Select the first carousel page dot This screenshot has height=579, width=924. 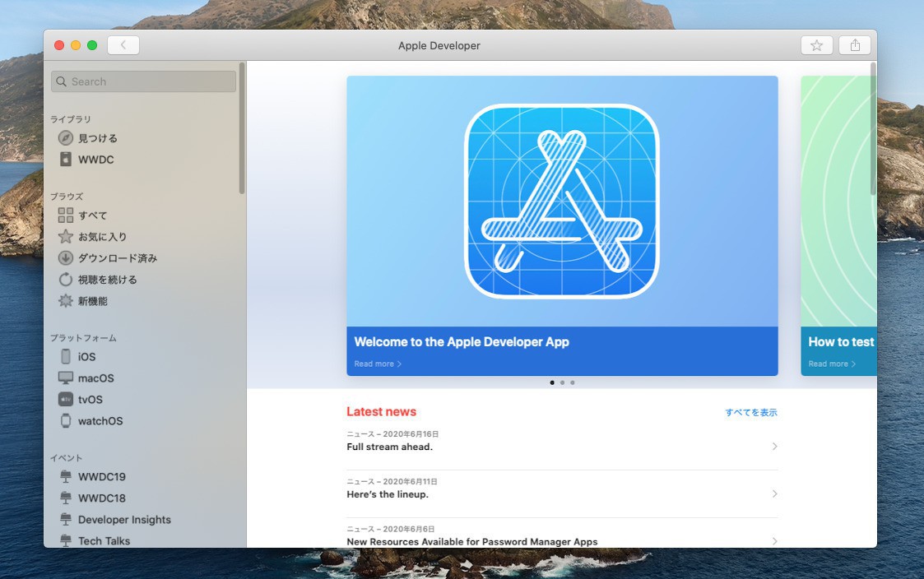pos(552,383)
